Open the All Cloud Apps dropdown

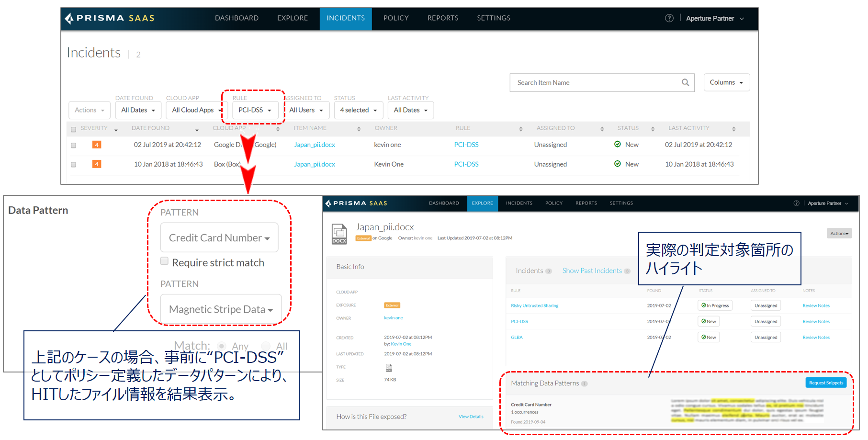pos(196,110)
